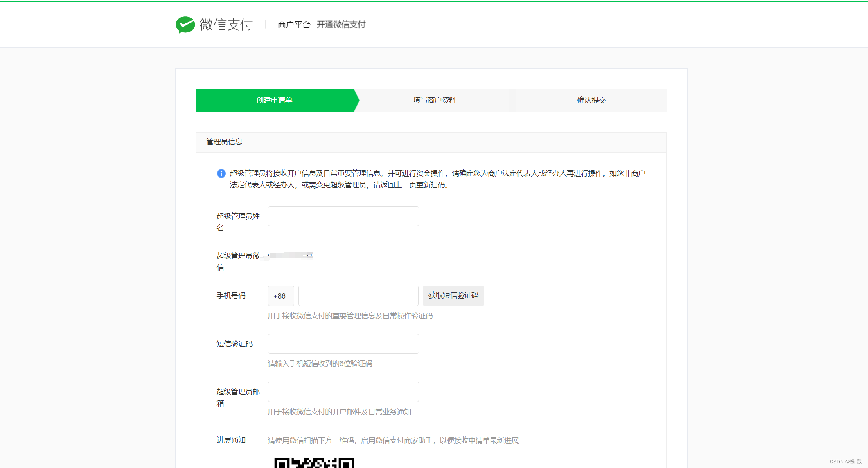Viewport: 868px width, 468px height.
Task: Click the 进展通知 label
Action: (x=231, y=440)
